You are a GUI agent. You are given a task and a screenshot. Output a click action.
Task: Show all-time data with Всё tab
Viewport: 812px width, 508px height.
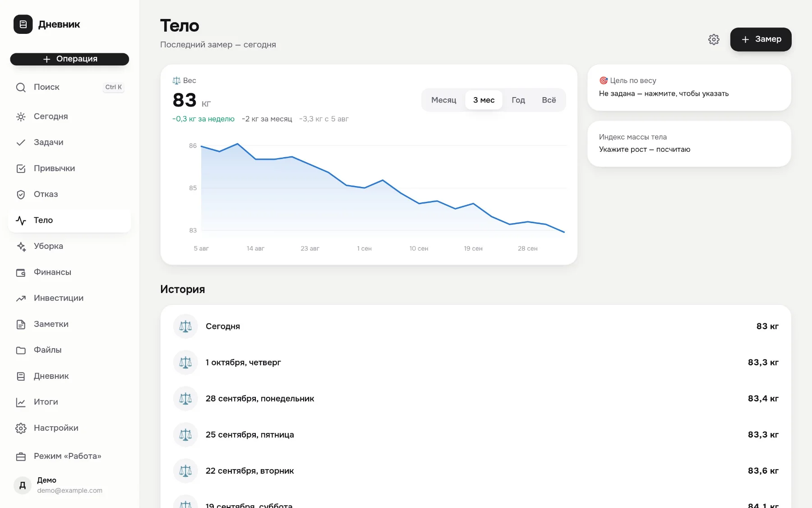coord(549,100)
